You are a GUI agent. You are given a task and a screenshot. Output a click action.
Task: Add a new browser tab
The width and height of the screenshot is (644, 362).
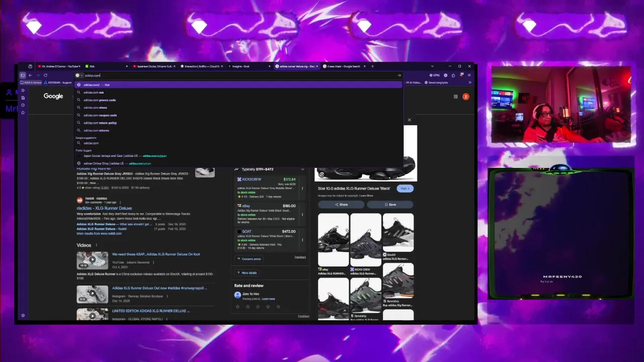(372, 66)
